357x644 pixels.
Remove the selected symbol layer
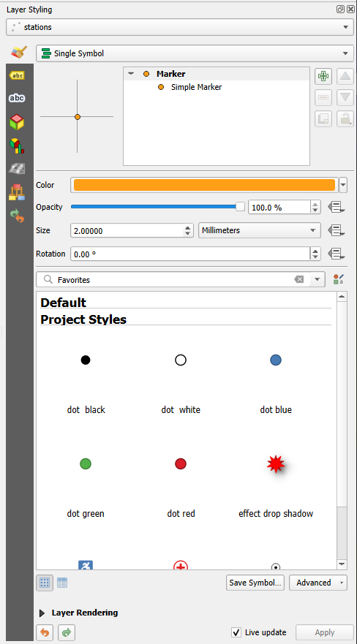(323, 97)
